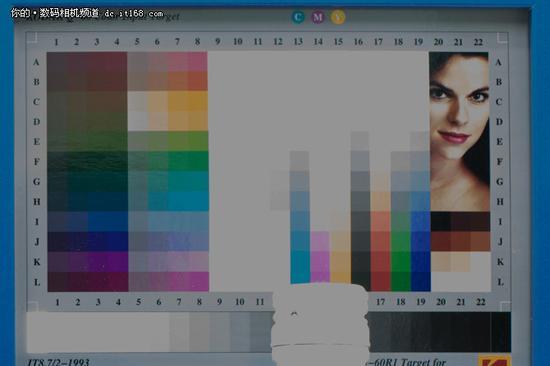This screenshot has height=366, width=550.
Task: Pick the darkest patch of the grayscale strip
Action: [501, 332]
